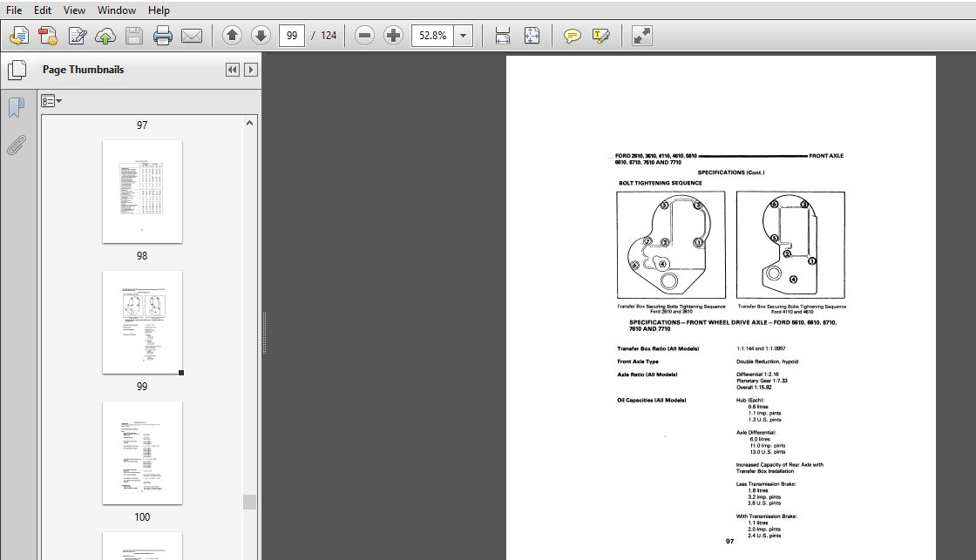Click the 100 thumbnail page label
Viewport: 976px width, 560px height.
pyautogui.click(x=142, y=517)
